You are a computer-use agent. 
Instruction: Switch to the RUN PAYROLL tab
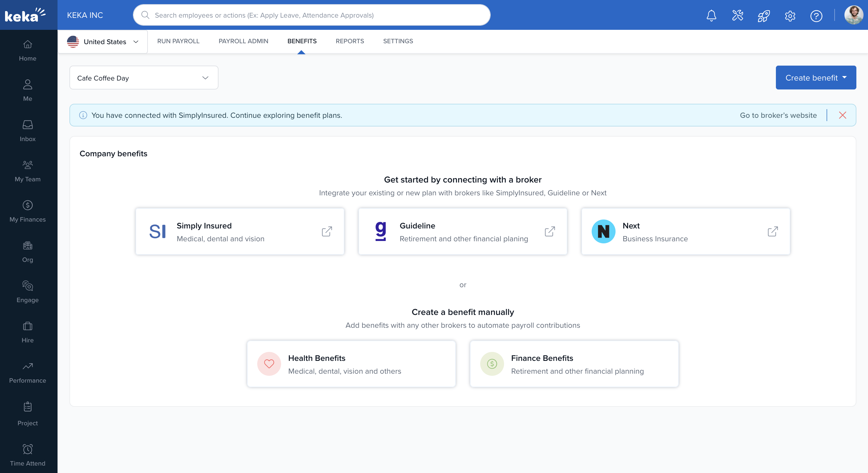point(178,41)
